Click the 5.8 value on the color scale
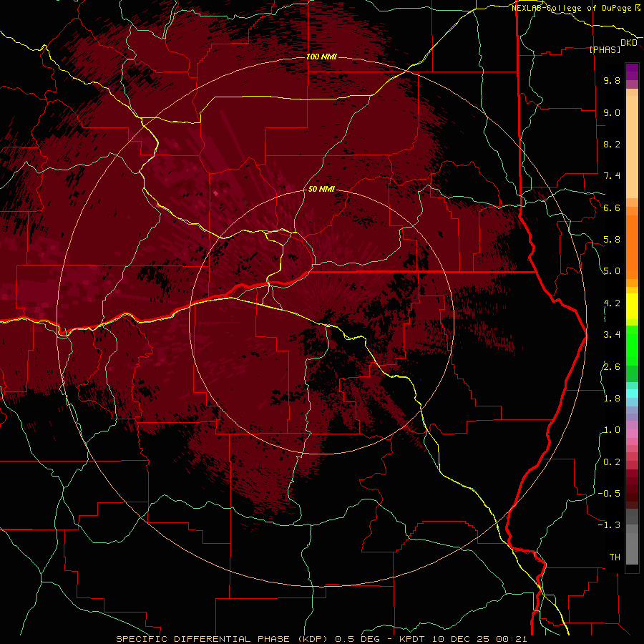The image size is (644, 644). (x=612, y=240)
